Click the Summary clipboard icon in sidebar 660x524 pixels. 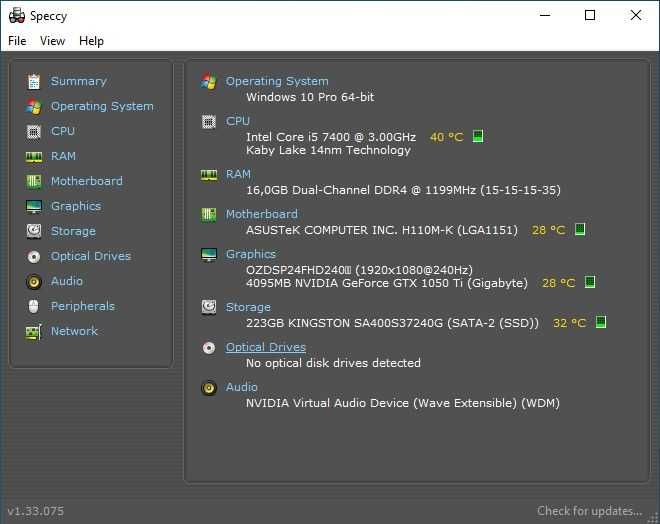[x=34, y=81]
